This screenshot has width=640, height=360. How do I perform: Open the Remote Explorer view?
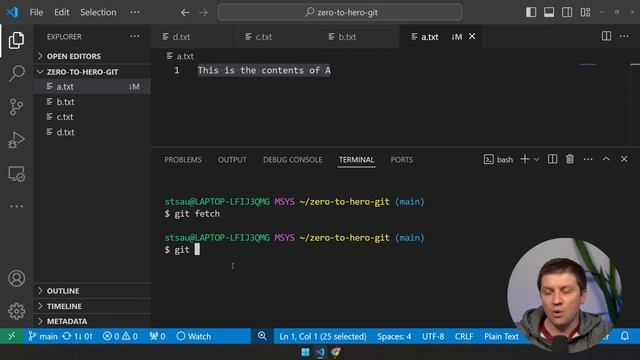click(16, 174)
